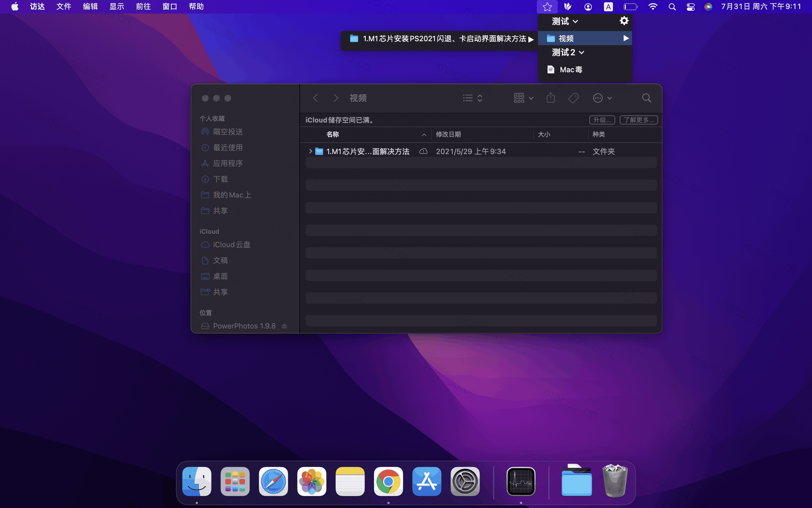Open Photos from the Dock
The image size is (812, 508).
point(312,481)
